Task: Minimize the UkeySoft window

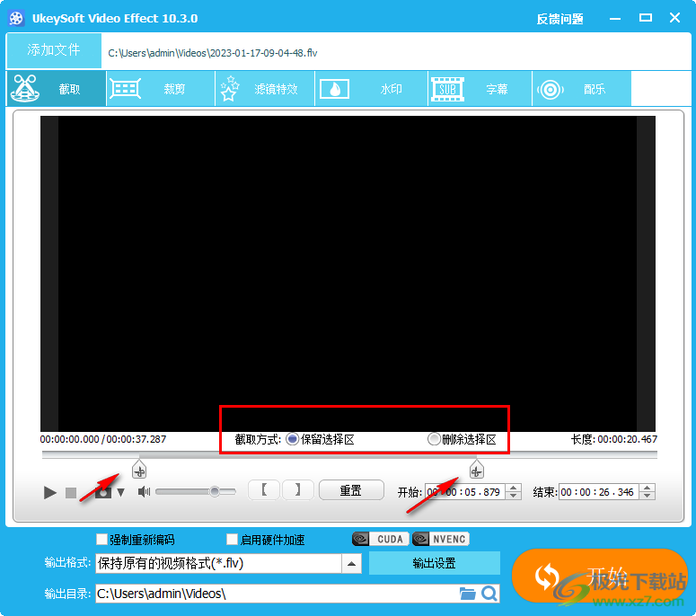Action: (x=615, y=18)
